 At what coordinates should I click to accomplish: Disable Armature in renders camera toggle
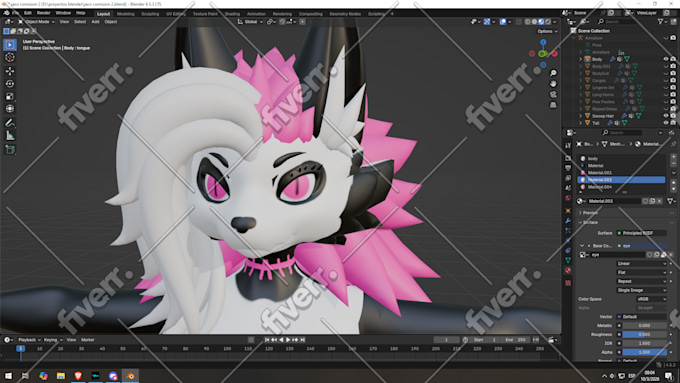673,38
